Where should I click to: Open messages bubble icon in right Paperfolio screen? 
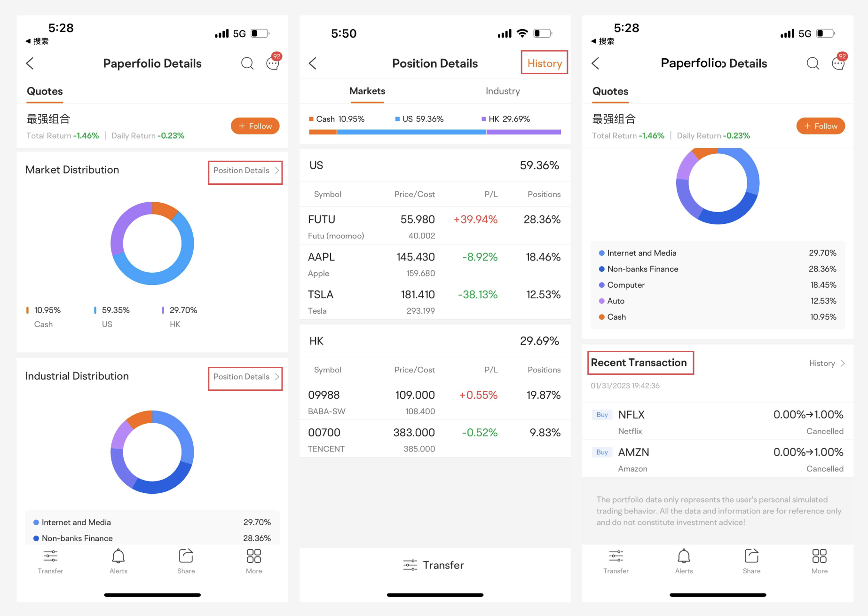(x=839, y=63)
